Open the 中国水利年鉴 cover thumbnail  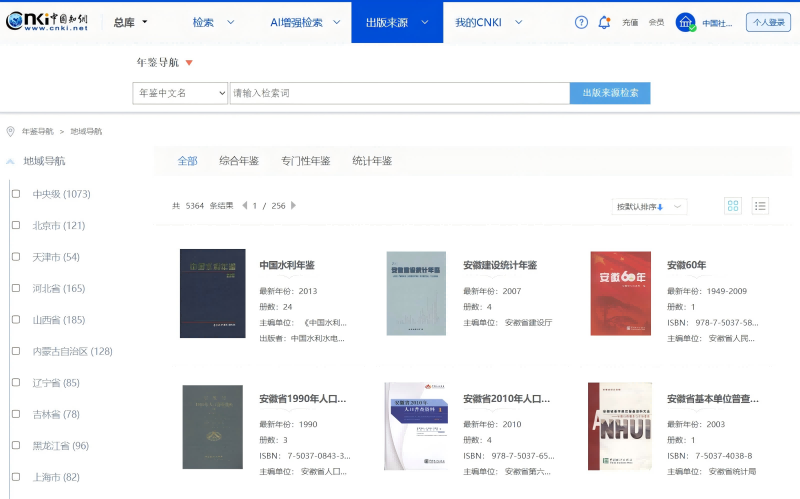[x=212, y=293]
